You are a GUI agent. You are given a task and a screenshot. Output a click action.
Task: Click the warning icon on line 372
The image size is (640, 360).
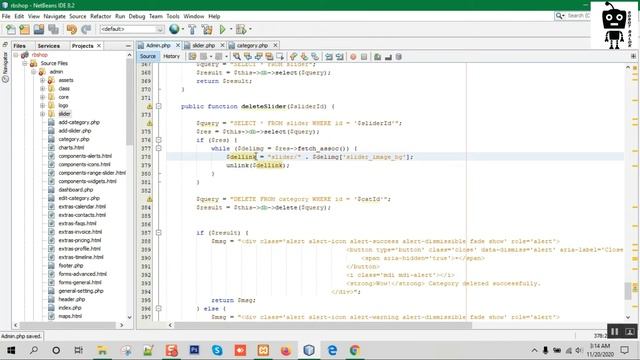(149, 106)
